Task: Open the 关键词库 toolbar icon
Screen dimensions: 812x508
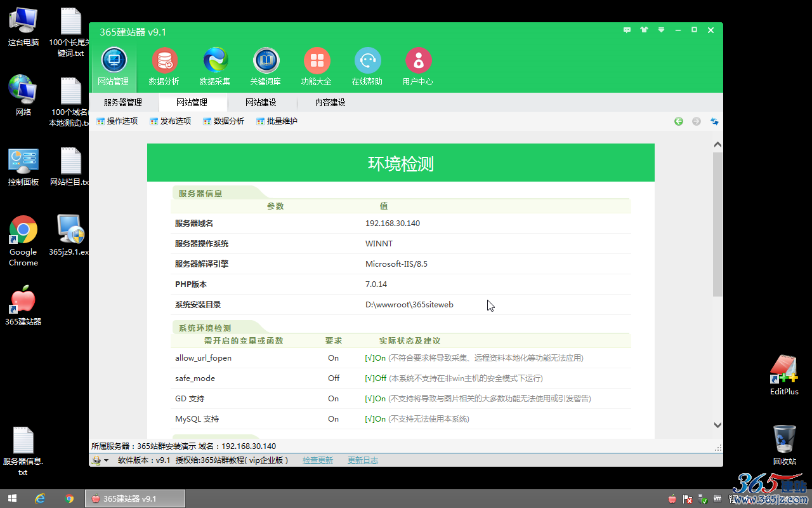Action: click(266, 66)
